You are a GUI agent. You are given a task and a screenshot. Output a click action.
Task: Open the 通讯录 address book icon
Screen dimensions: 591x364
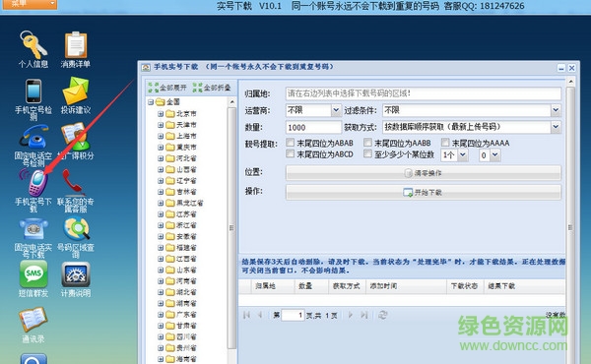pos(33,320)
